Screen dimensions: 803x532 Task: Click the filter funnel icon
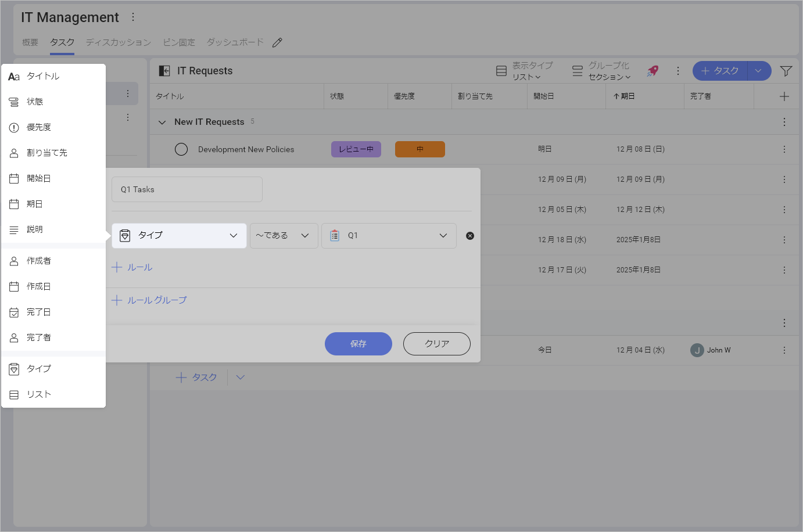tap(786, 71)
